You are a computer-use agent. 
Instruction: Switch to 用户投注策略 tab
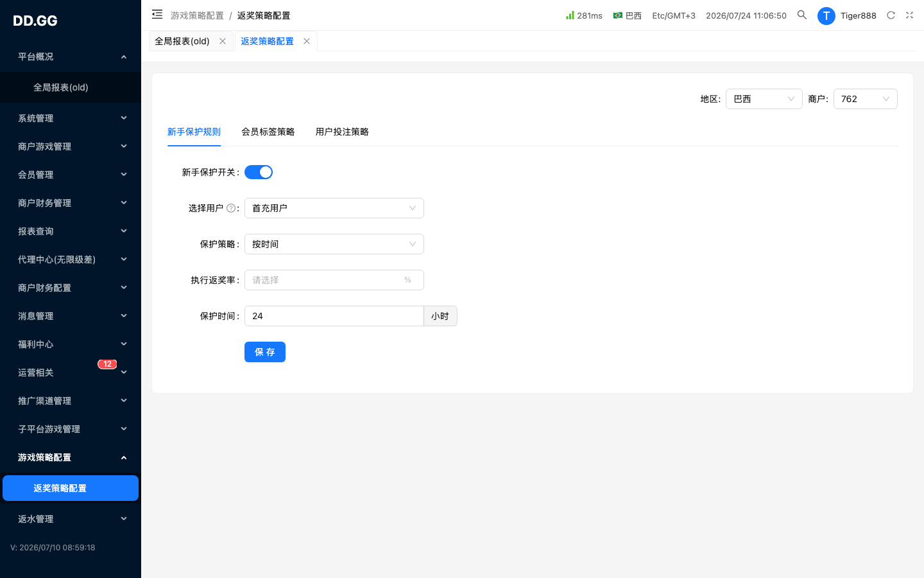pyautogui.click(x=342, y=132)
